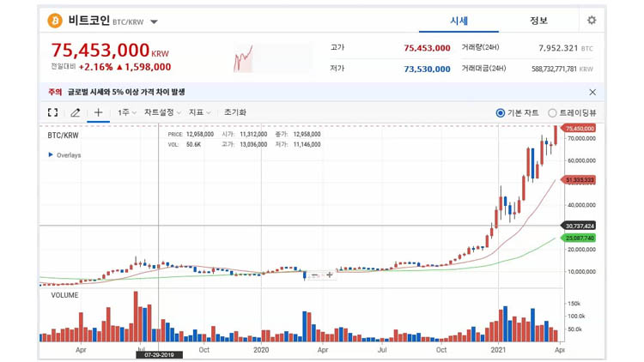Switch to the 시세 tab

click(459, 21)
